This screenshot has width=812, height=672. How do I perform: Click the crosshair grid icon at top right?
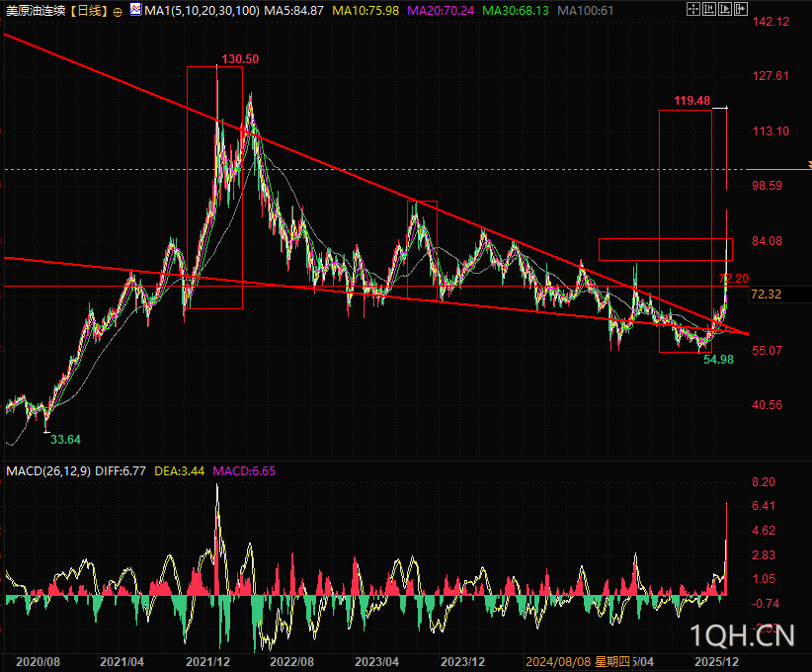click(x=692, y=9)
